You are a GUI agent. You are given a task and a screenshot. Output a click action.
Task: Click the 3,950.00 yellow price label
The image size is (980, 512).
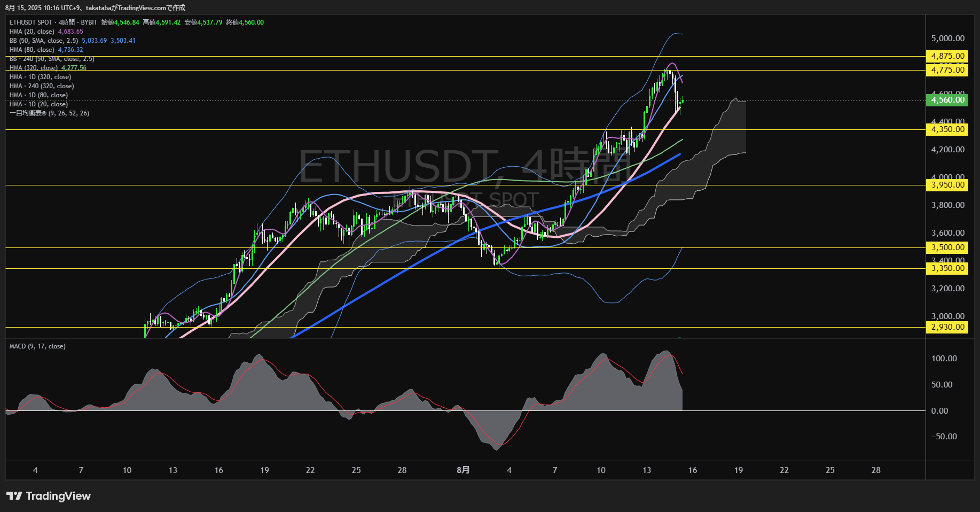(x=947, y=185)
